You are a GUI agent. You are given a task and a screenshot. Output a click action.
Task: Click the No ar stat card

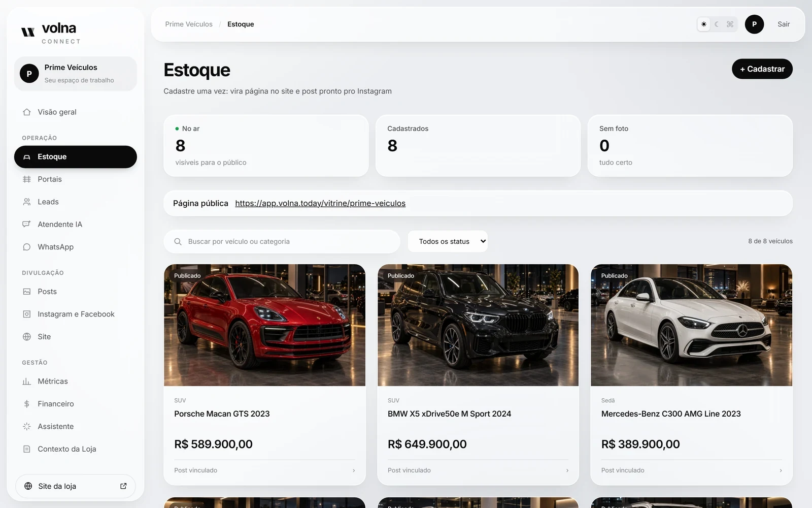pyautogui.click(x=266, y=146)
